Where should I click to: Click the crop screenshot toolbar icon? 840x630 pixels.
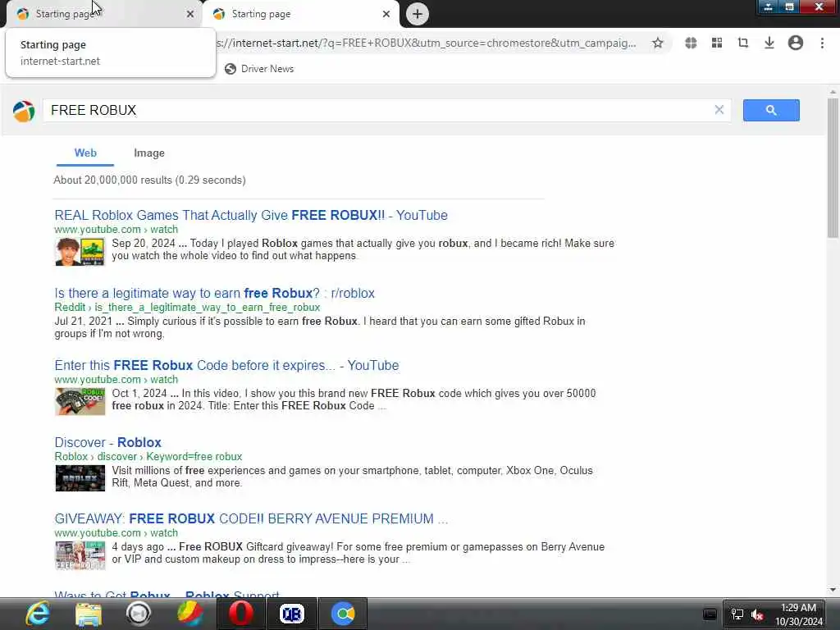[x=743, y=43]
